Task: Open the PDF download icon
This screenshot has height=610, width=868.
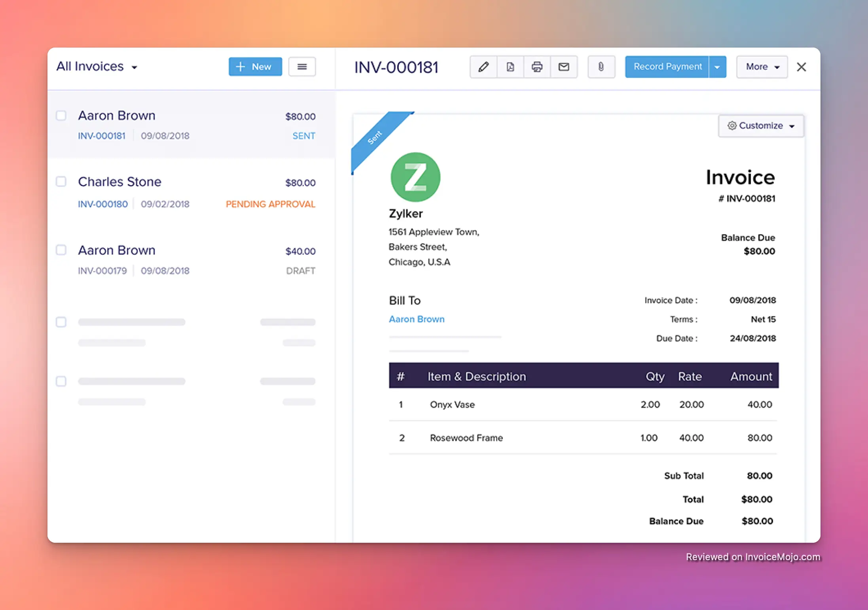Action: coord(510,67)
